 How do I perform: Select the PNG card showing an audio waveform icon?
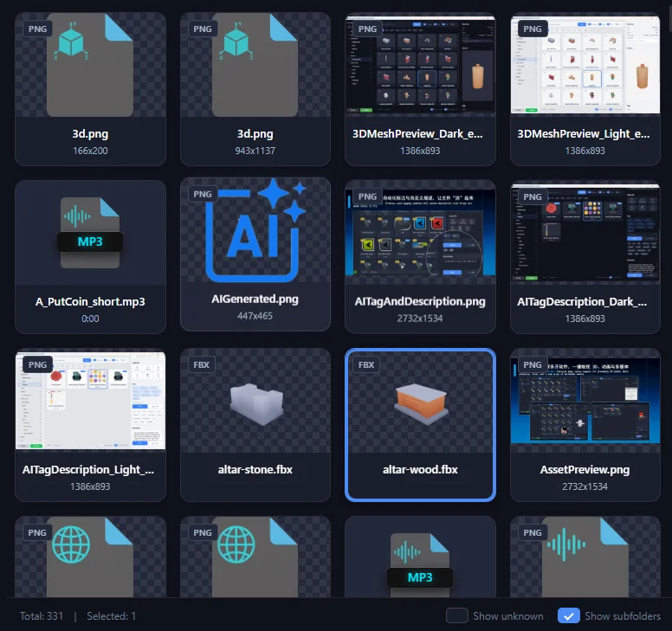point(585,557)
